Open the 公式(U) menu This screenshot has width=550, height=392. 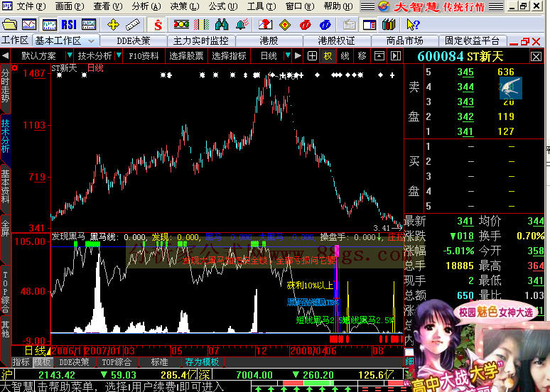pos(223,6)
